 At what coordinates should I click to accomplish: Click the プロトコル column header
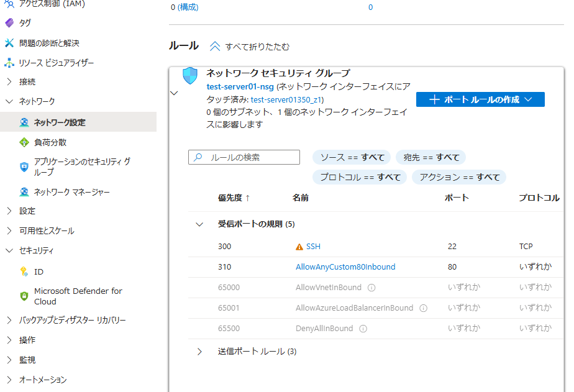click(539, 198)
